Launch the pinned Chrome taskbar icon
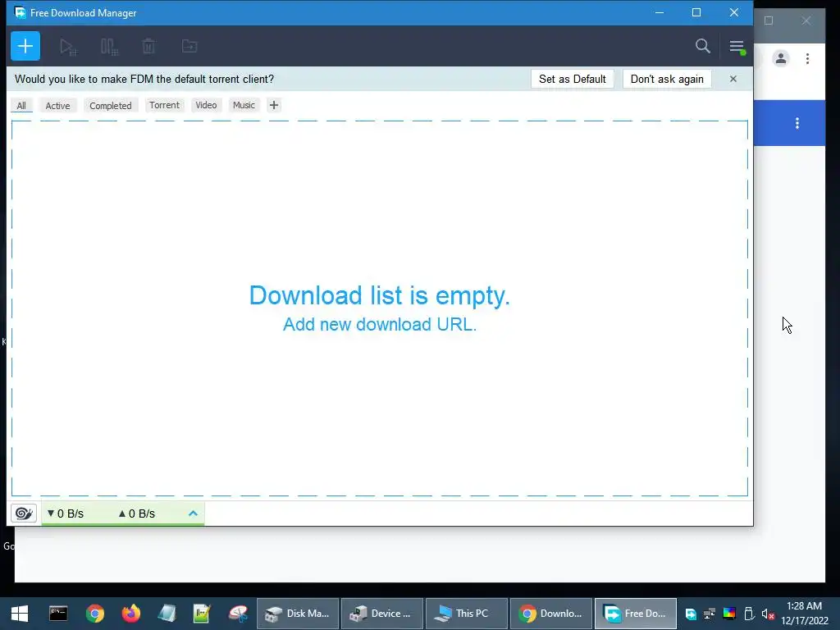Image resolution: width=840 pixels, height=630 pixels. [95, 614]
